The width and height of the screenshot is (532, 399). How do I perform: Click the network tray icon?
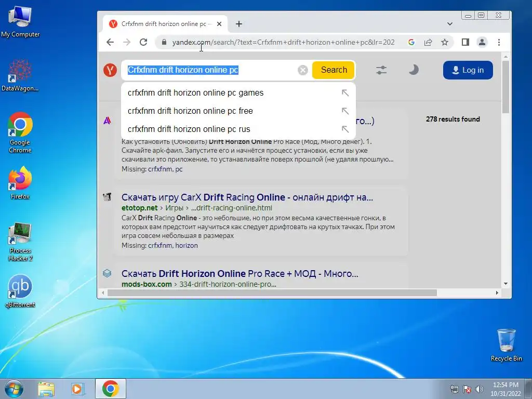pos(454,389)
